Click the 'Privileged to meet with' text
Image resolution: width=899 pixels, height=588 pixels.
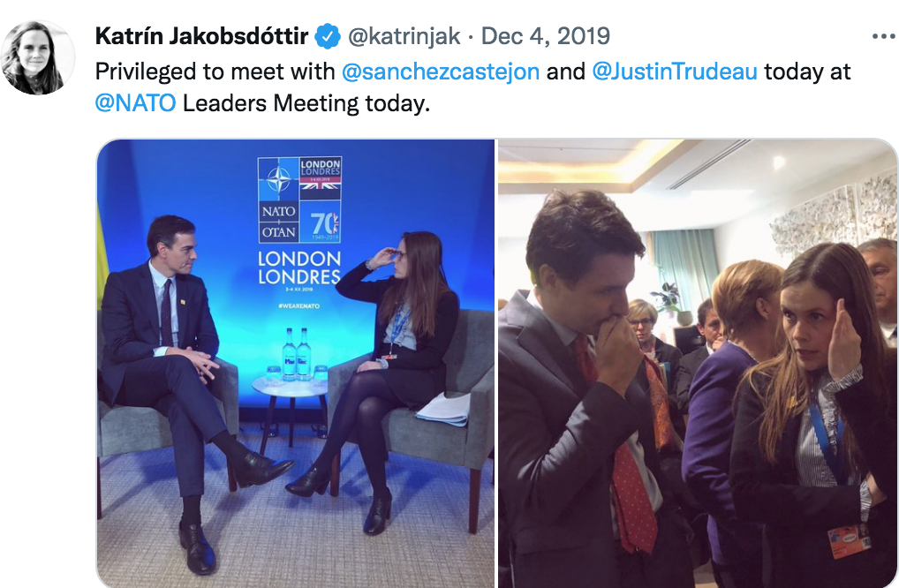(x=215, y=72)
